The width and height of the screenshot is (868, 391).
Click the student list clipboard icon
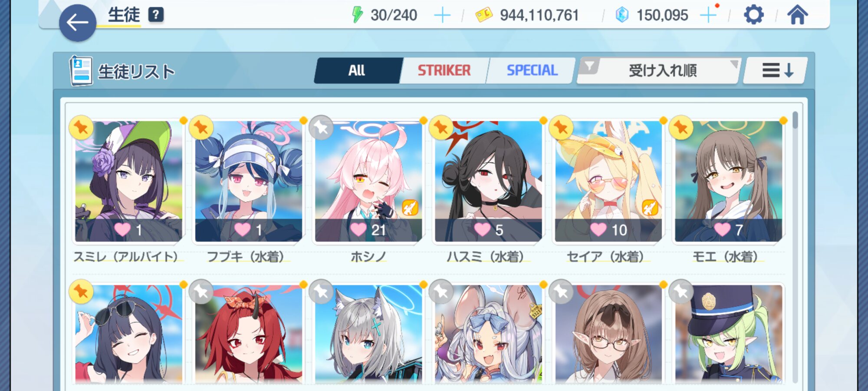(81, 71)
